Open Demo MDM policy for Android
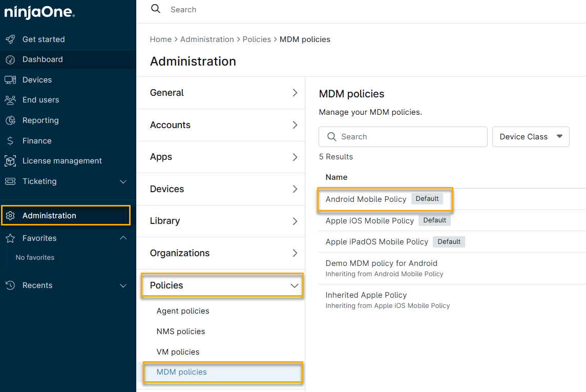 tap(381, 263)
